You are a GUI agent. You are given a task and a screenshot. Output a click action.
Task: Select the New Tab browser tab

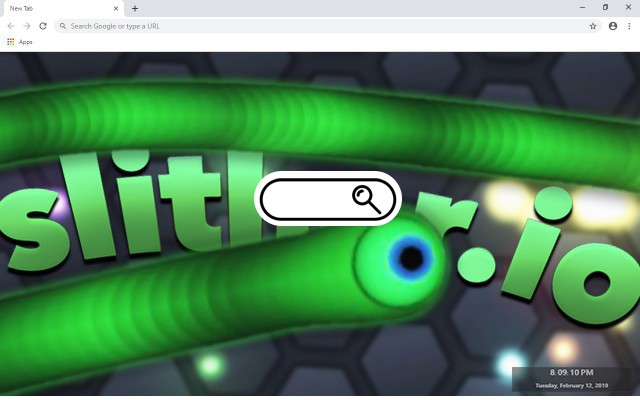[x=63, y=9]
